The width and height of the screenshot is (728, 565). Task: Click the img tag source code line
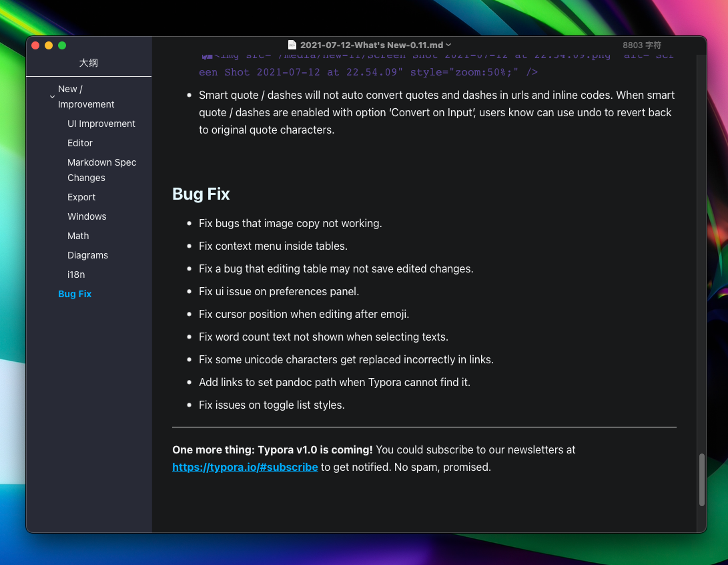(436, 63)
